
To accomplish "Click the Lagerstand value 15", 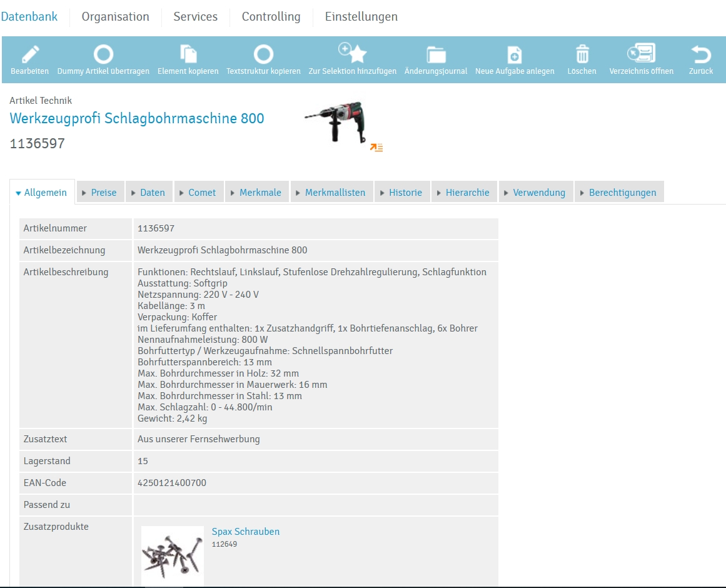I will click(143, 461).
